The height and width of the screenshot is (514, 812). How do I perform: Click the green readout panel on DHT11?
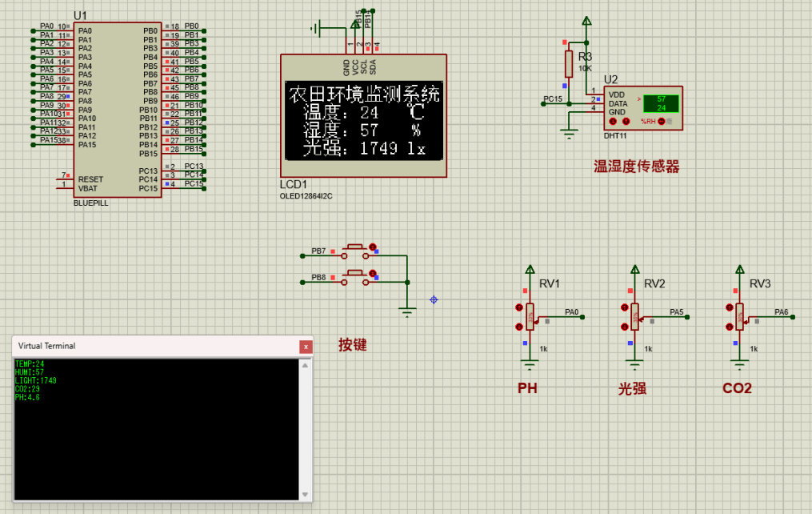662,102
